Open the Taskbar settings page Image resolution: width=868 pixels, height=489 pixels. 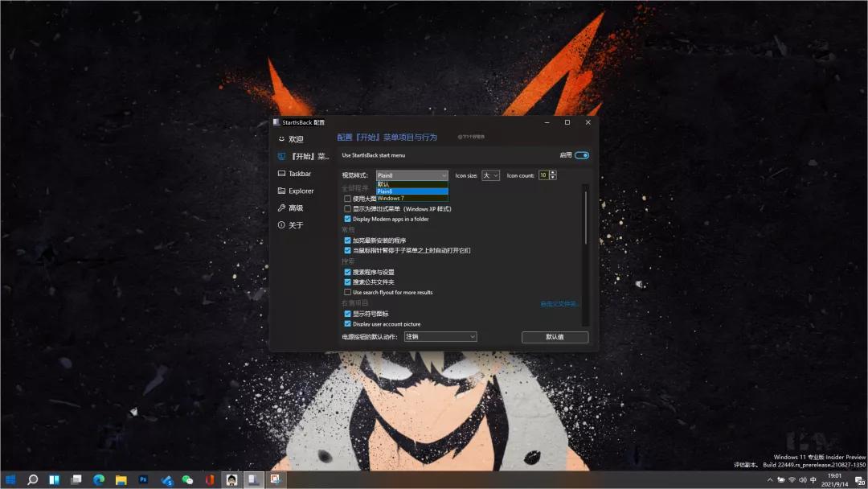tap(299, 173)
